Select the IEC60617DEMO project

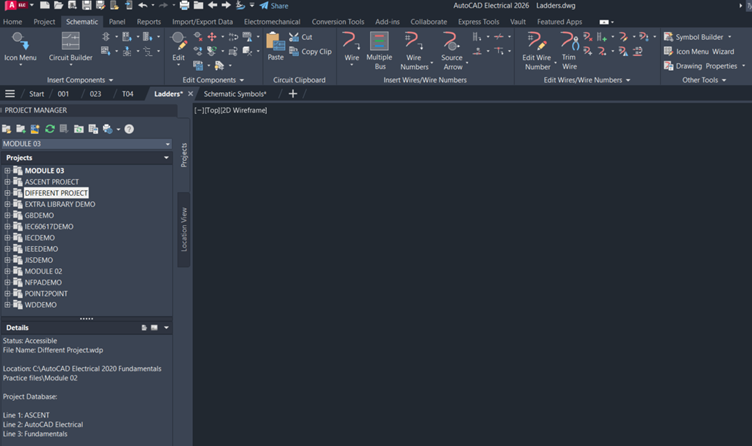pyautogui.click(x=49, y=226)
